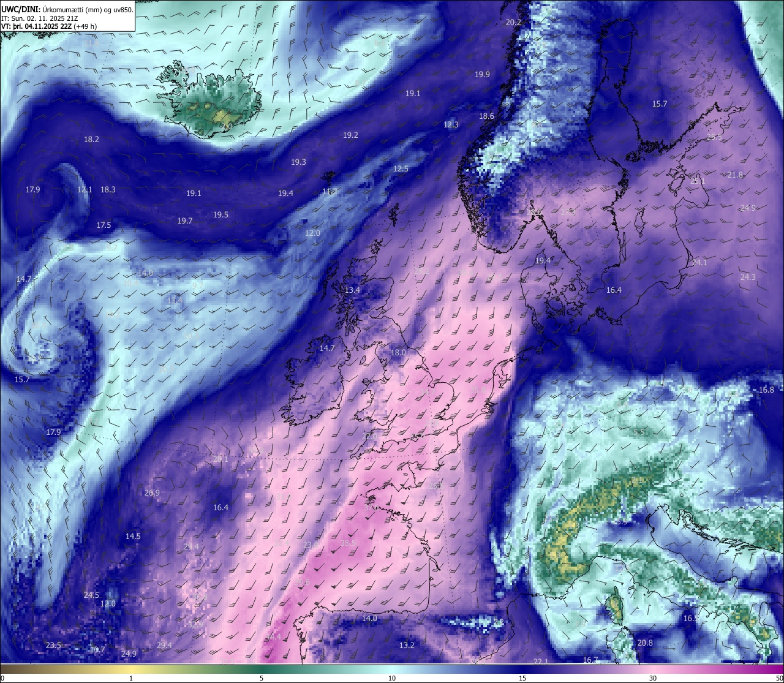Screen dimensions: 784x683
Task: Select the 10.7 value label
Action: [97, 649]
